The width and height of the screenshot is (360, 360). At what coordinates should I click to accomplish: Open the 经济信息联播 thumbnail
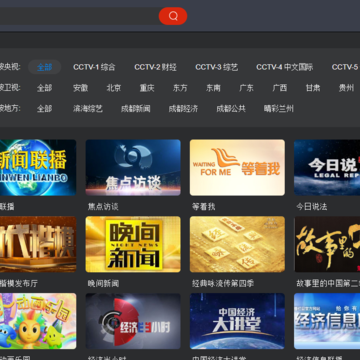(327, 321)
